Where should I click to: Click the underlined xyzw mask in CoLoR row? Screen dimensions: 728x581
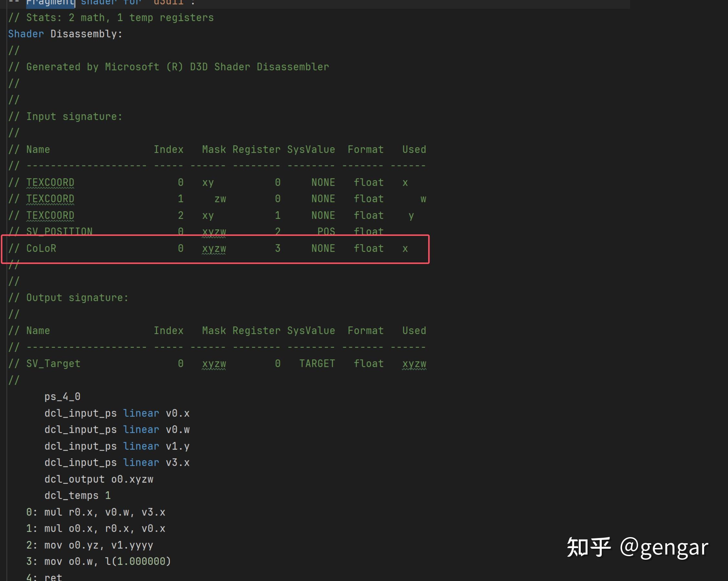[214, 248]
